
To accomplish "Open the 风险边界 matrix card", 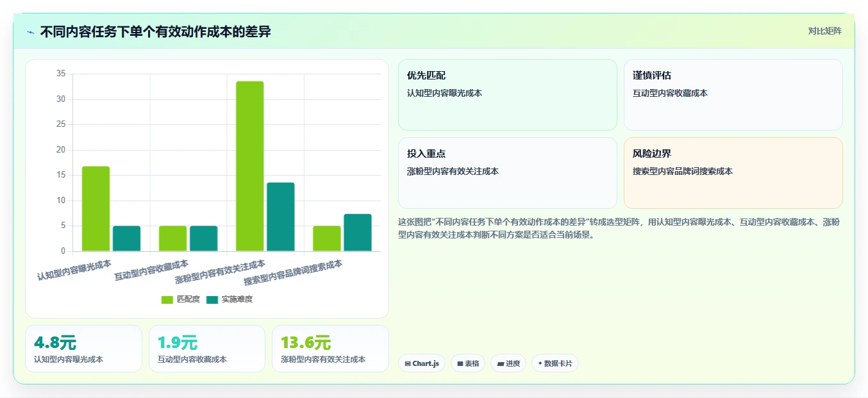I will (733, 173).
